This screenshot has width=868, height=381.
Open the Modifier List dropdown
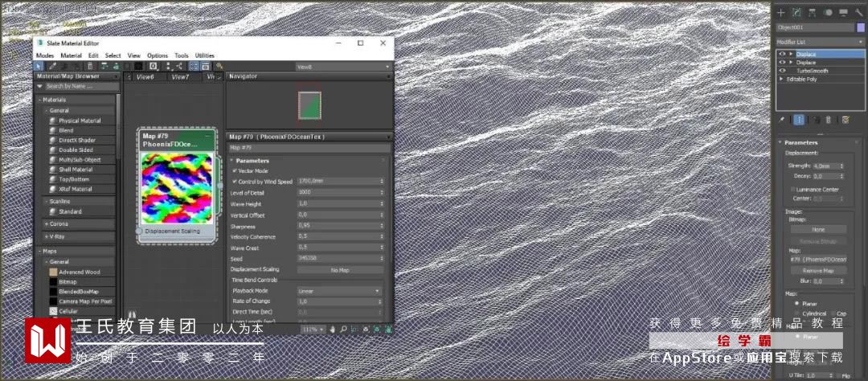tap(820, 42)
